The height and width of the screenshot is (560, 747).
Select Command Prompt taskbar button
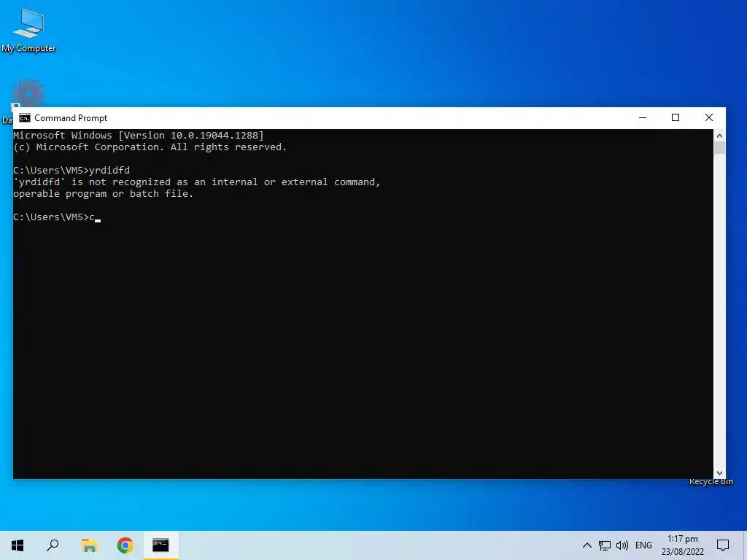point(161,545)
